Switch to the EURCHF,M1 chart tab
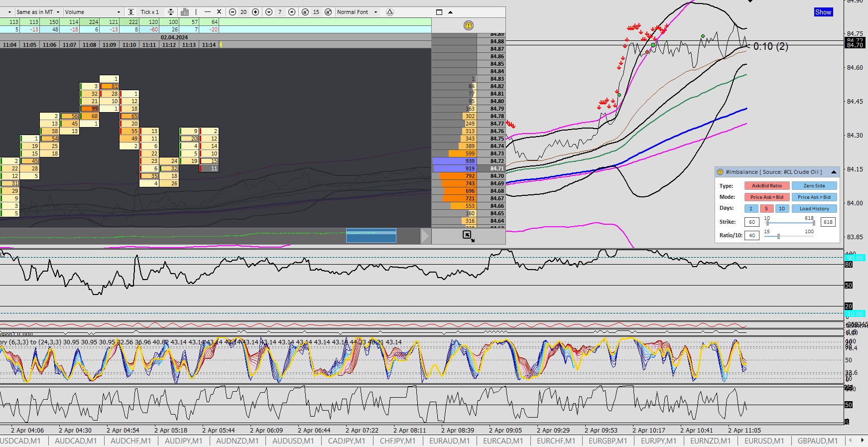Image resolution: width=868 pixels, height=447 pixels. click(556, 441)
